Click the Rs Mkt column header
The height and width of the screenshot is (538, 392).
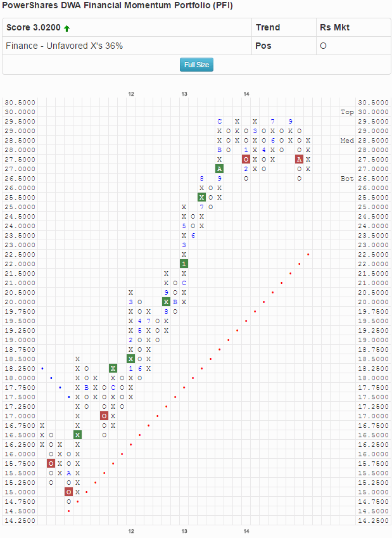tap(334, 28)
